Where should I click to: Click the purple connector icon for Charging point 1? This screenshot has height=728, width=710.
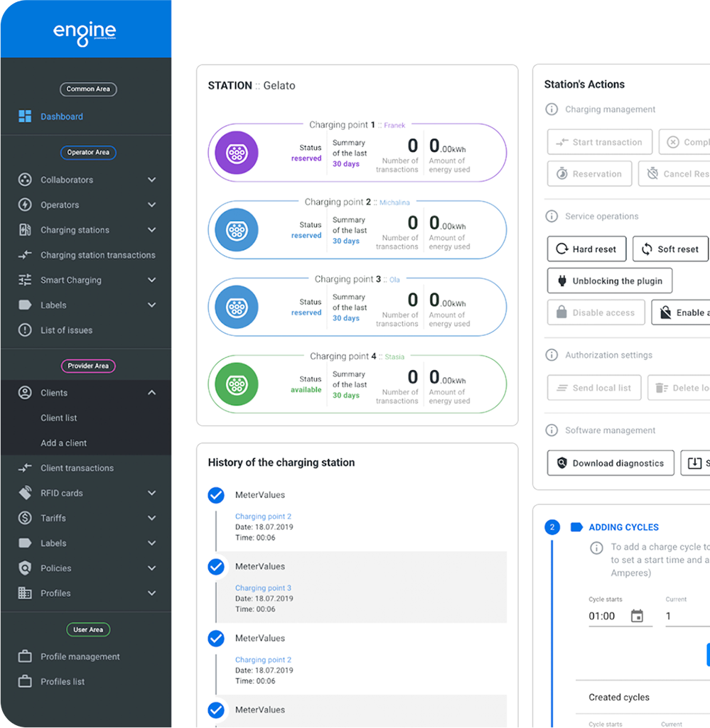pyautogui.click(x=236, y=153)
